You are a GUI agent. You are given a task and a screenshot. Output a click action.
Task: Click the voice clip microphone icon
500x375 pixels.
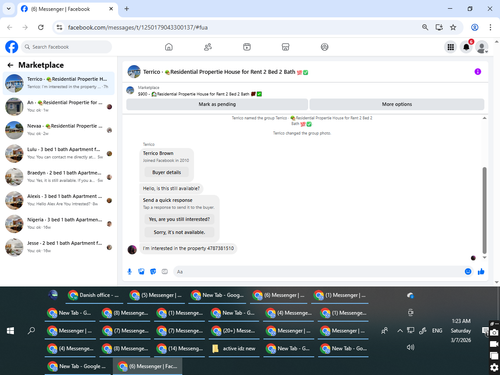130,272
